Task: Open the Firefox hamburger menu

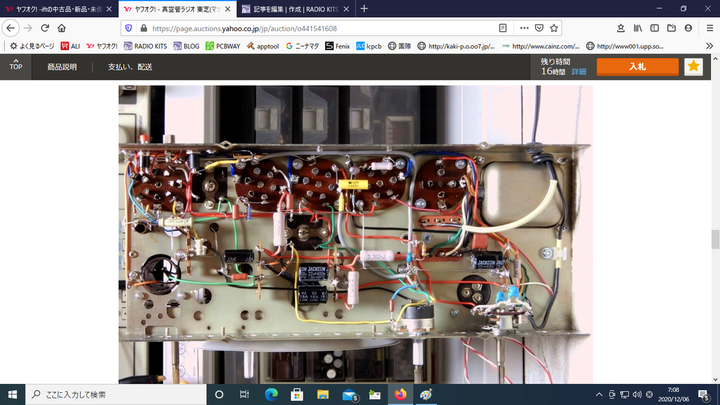Action: (707, 27)
